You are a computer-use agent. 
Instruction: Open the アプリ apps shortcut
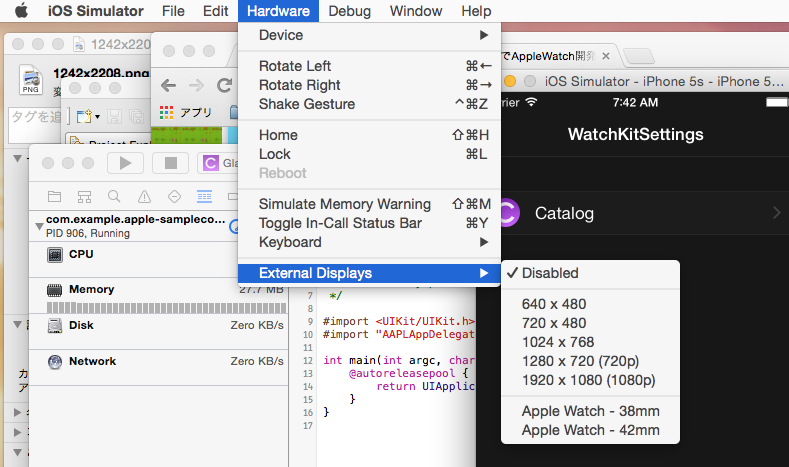point(186,112)
